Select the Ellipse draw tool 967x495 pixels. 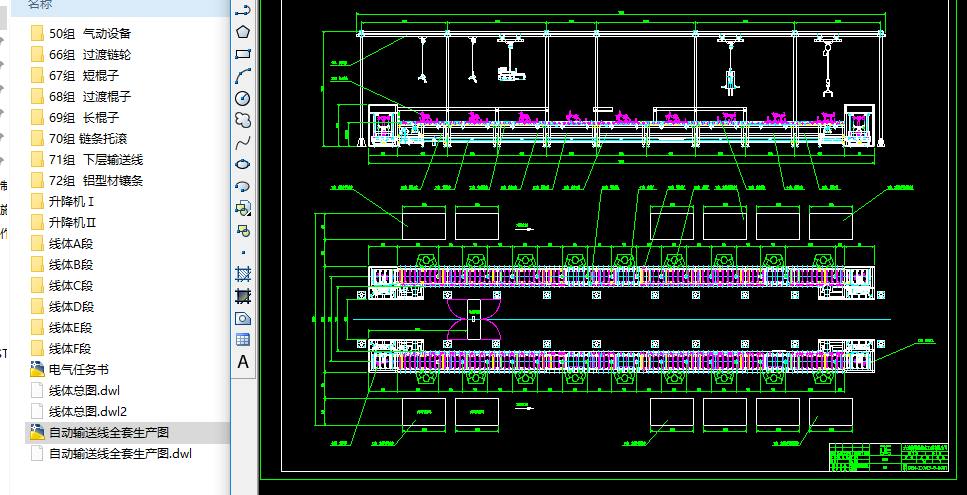[x=243, y=164]
